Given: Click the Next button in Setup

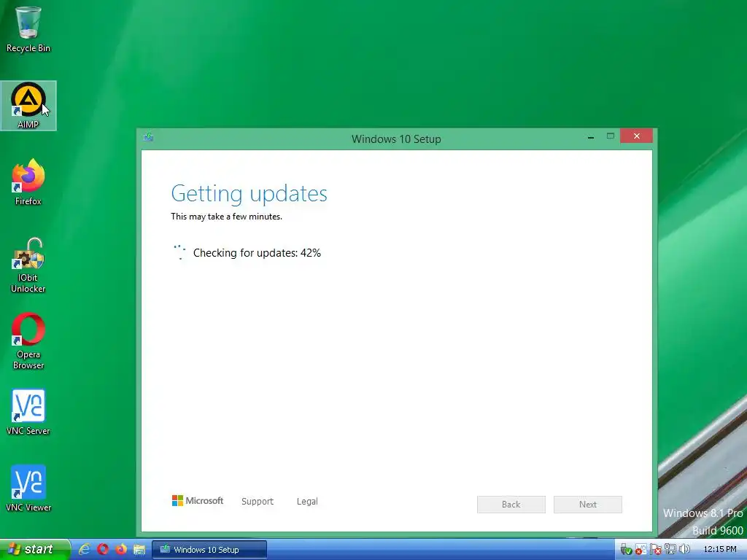Looking at the screenshot, I should (x=588, y=505).
